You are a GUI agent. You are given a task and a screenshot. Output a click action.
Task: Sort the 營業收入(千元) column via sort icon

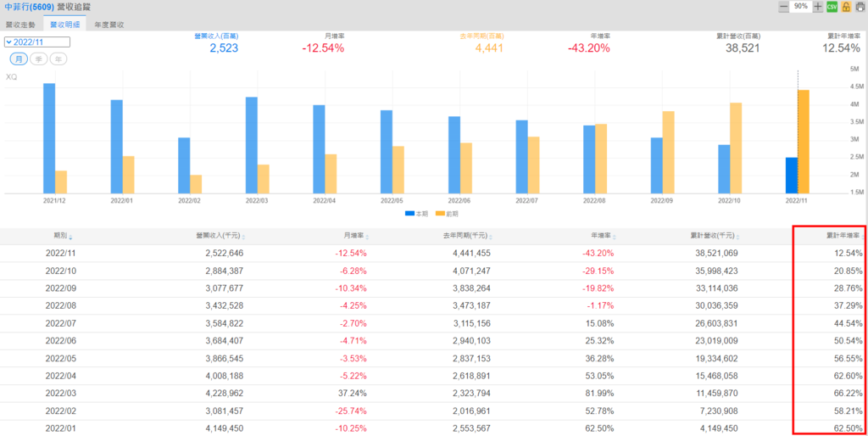tap(243, 237)
